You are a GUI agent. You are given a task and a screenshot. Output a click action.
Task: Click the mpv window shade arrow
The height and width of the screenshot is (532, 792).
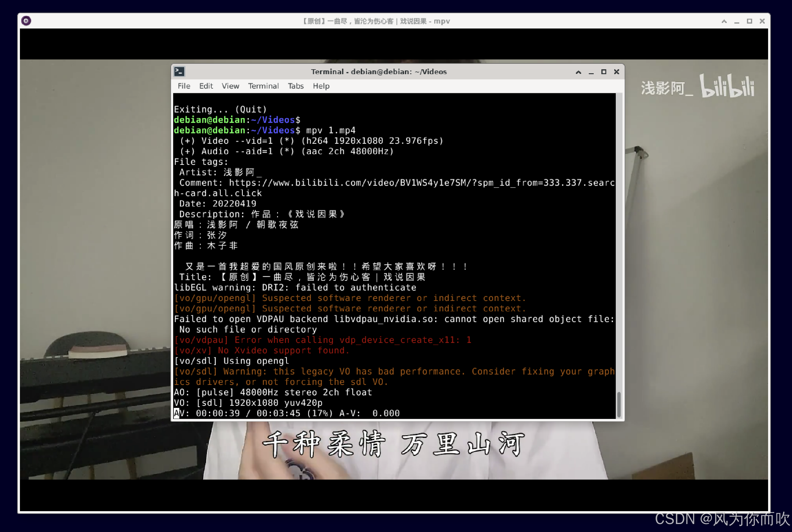click(x=724, y=21)
